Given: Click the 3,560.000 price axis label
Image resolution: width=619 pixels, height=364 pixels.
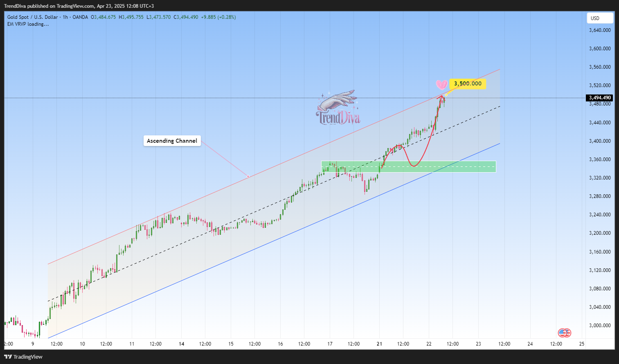Looking at the screenshot, I should [600, 67].
